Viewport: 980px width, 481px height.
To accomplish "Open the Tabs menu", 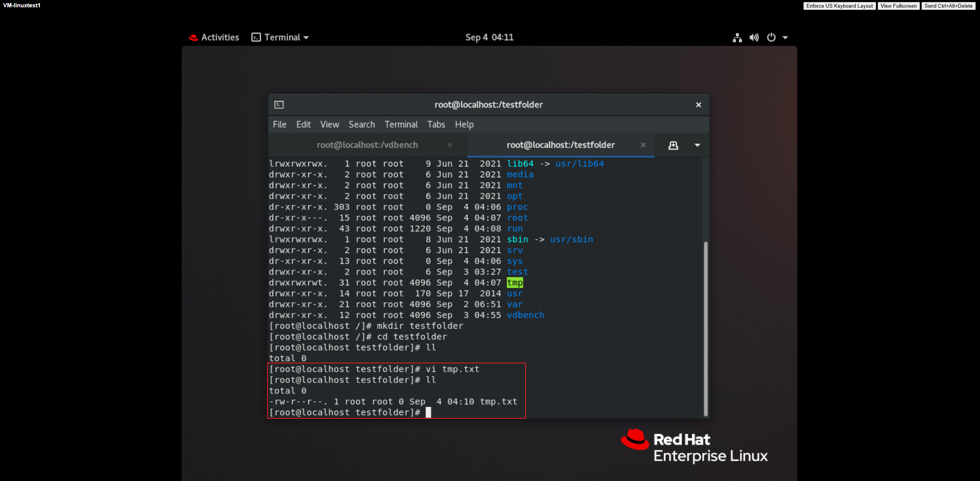I will [436, 125].
